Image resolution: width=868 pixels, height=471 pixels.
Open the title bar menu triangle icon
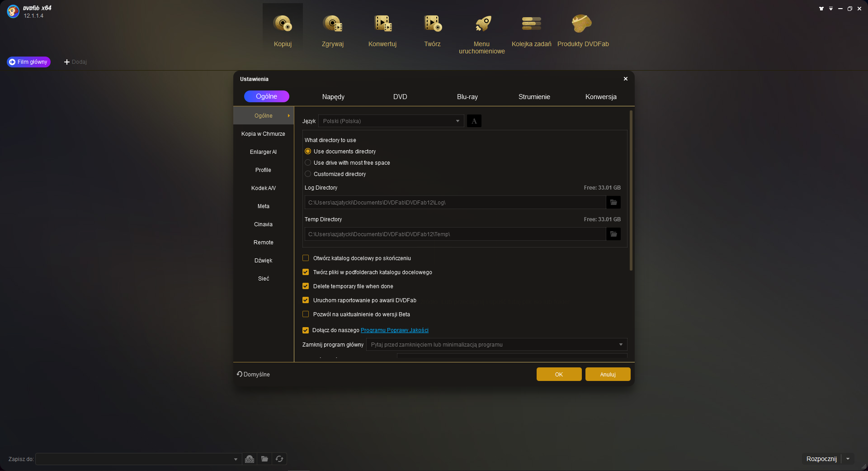(x=831, y=9)
